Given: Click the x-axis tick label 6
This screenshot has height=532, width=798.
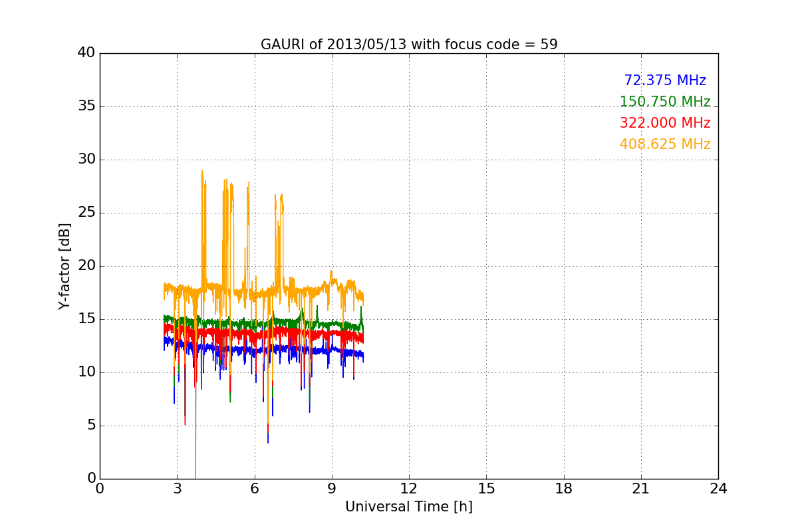Looking at the screenshot, I should point(255,489).
